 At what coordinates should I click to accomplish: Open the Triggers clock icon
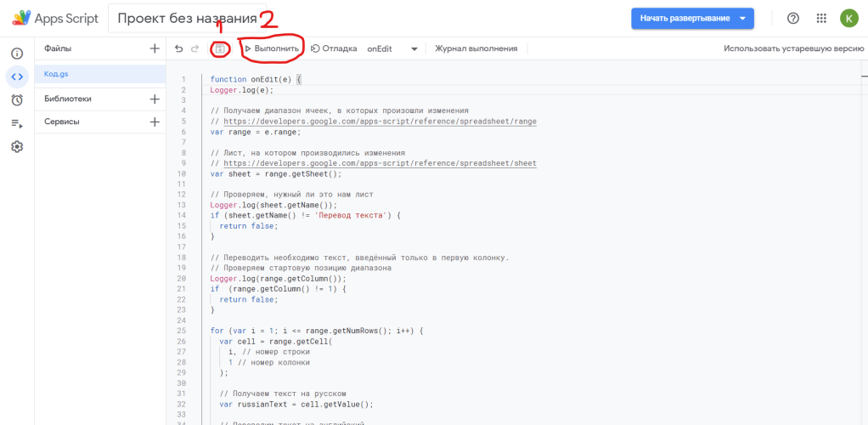click(17, 99)
